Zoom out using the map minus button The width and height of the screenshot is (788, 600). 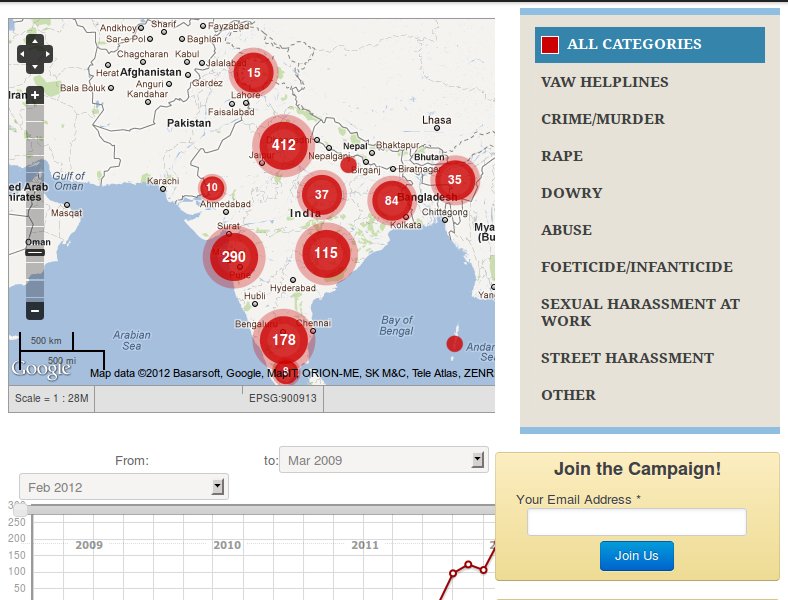point(35,311)
